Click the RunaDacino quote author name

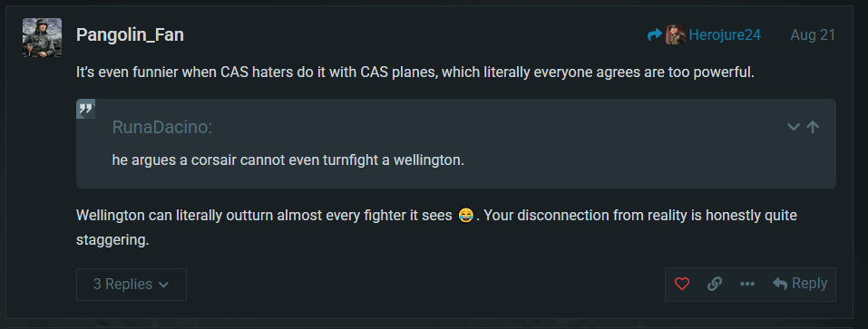click(162, 127)
